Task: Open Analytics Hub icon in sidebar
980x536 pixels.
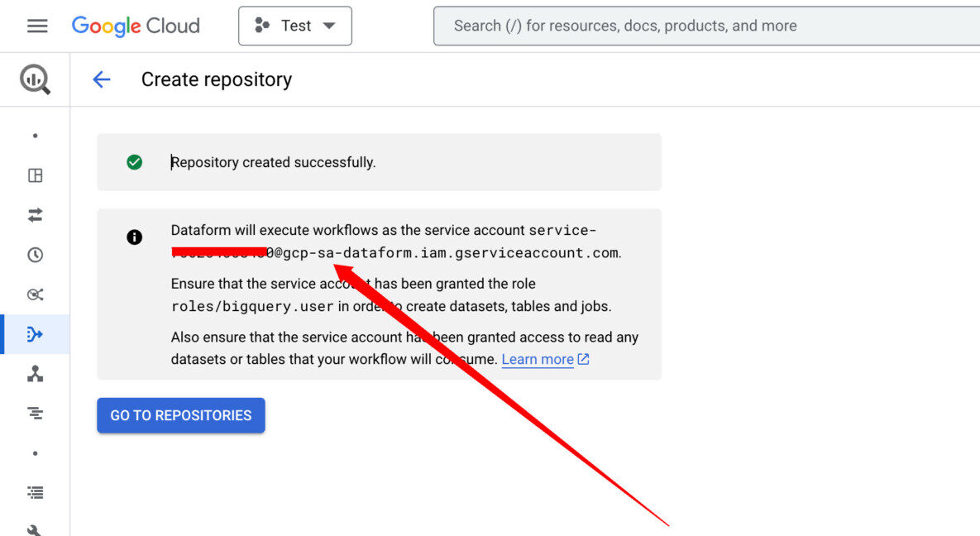Action: click(35, 294)
